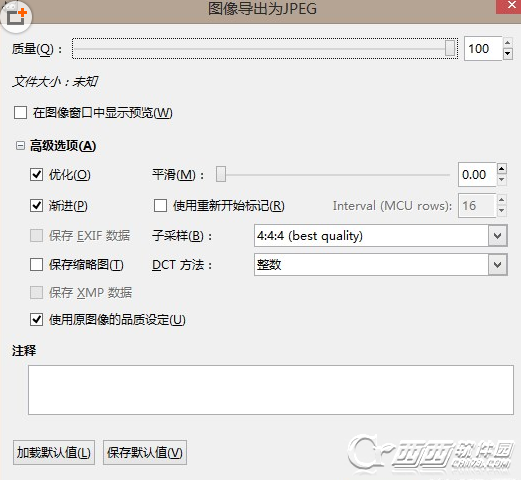521x480 pixels.
Task: Click the 平滑 smoothing slider handle
Action: (x=221, y=174)
